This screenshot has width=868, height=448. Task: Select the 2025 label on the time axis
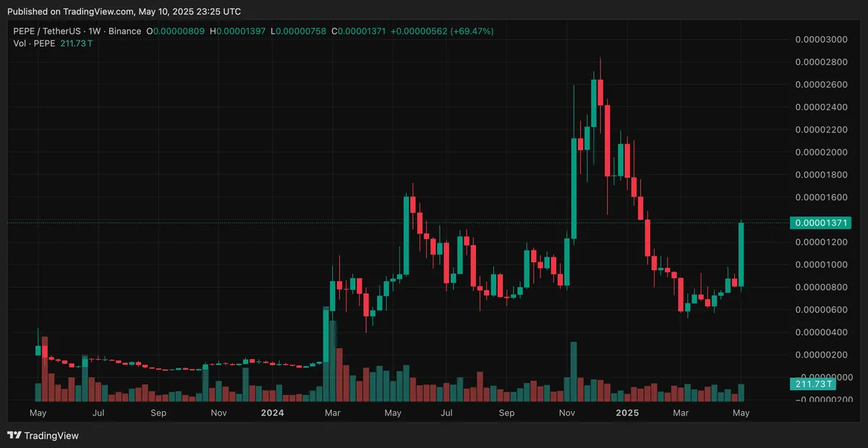(626, 413)
